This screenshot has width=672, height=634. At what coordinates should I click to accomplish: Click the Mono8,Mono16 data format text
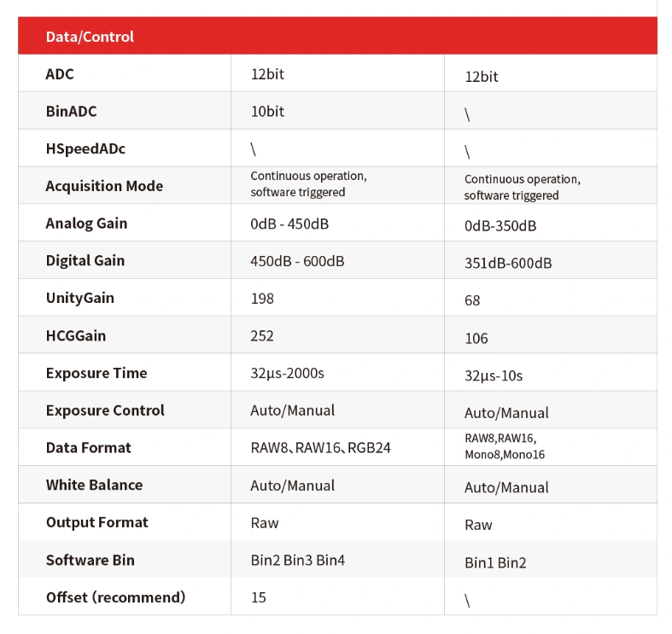pyautogui.click(x=505, y=455)
